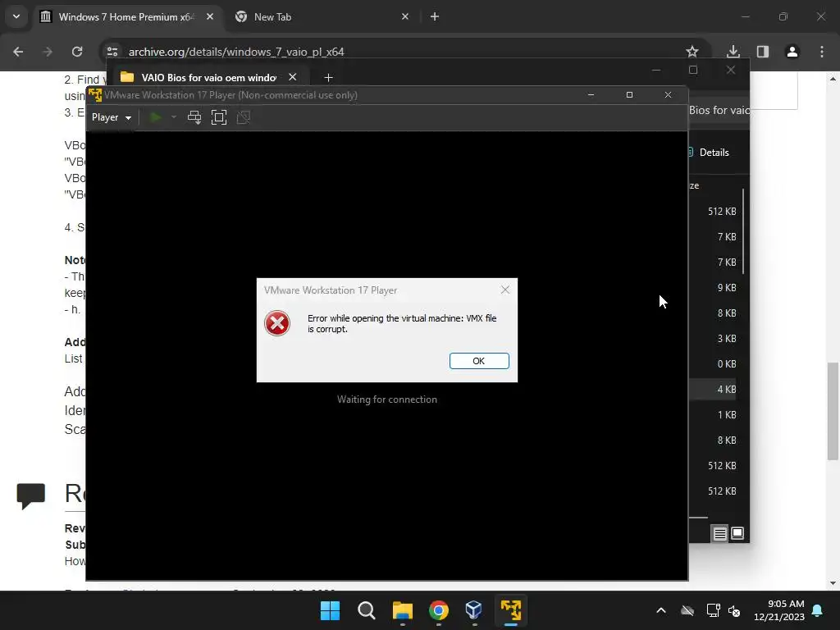840x630 pixels.
Task: Click the green power-on play icon in VMware
Action: [156, 117]
